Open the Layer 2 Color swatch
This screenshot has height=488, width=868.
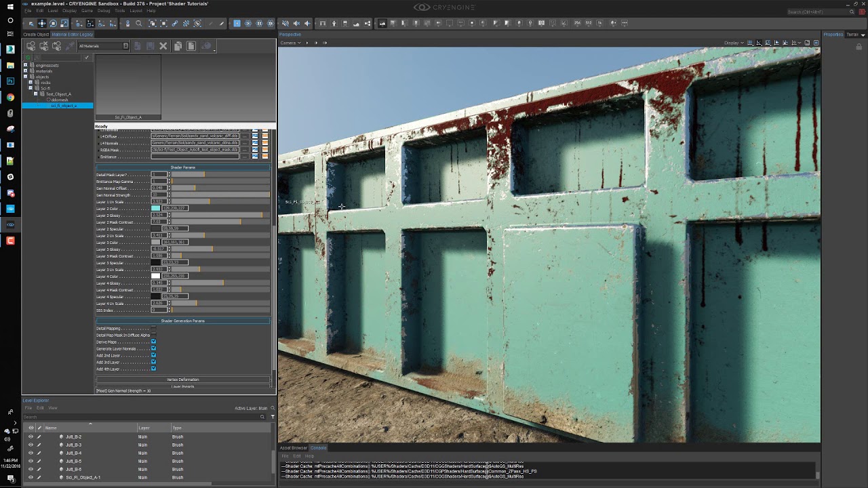pos(156,209)
